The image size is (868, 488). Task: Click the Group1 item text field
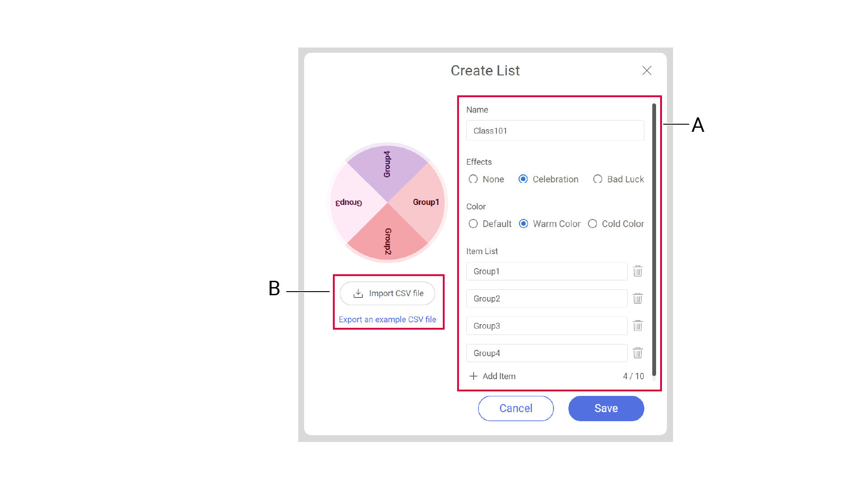pyautogui.click(x=546, y=271)
